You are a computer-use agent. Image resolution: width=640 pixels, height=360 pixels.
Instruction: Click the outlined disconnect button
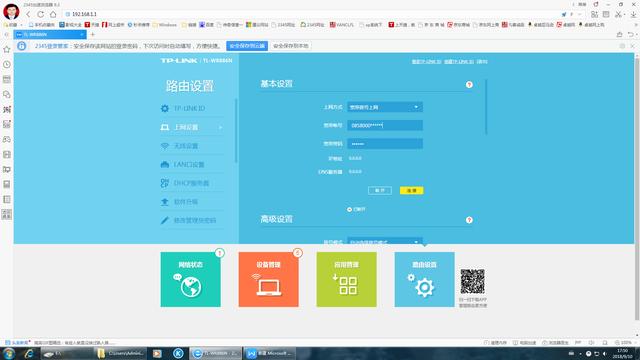click(380, 190)
